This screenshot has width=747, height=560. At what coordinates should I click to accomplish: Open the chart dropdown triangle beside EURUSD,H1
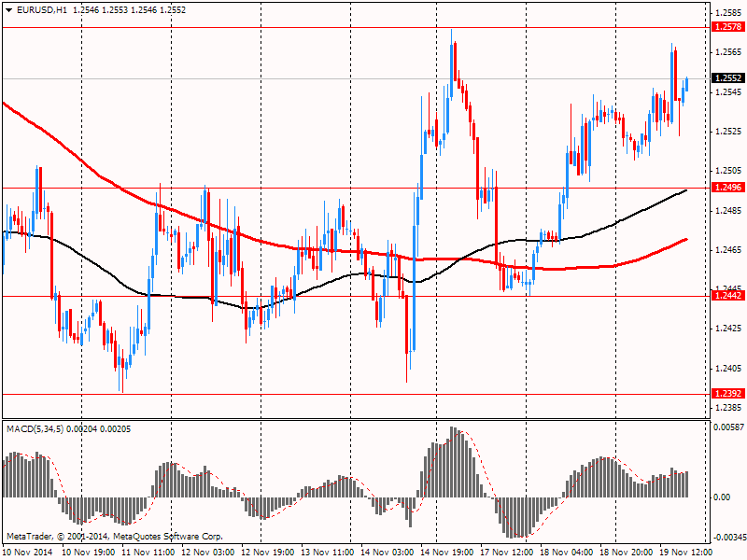coord(9,10)
